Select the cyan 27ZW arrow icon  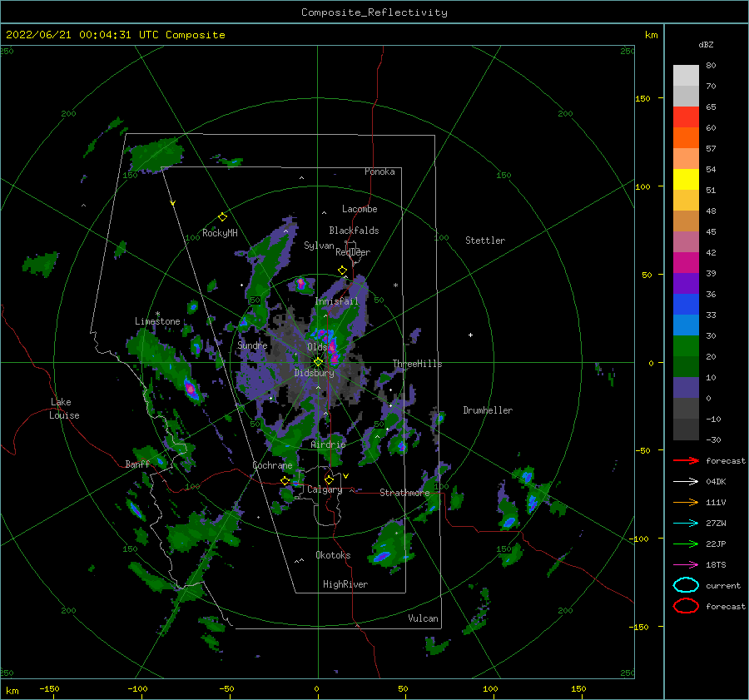686,524
